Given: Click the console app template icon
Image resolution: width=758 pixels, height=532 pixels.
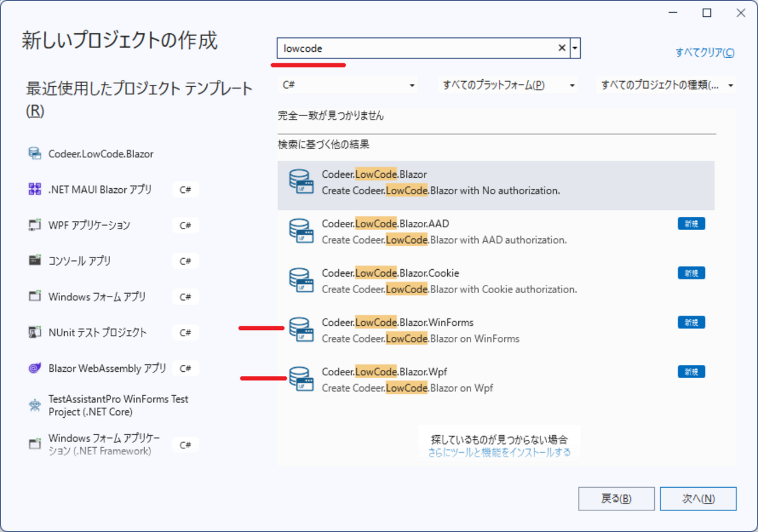Looking at the screenshot, I should click(x=35, y=260).
